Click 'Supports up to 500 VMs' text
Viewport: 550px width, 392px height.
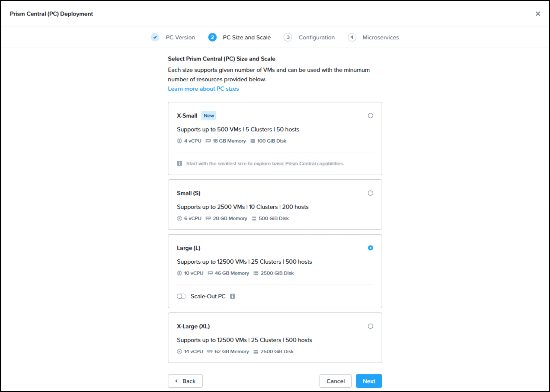tap(209, 129)
